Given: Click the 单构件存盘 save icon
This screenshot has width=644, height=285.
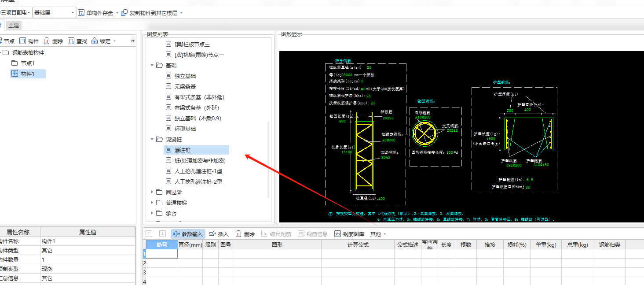Looking at the screenshot, I should [x=81, y=13].
